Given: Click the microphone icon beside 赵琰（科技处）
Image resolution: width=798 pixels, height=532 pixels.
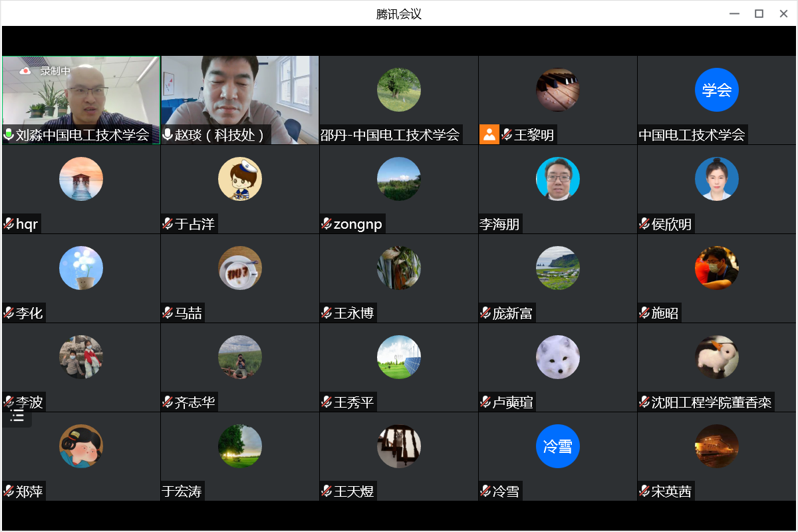Looking at the screenshot, I should 168,135.
